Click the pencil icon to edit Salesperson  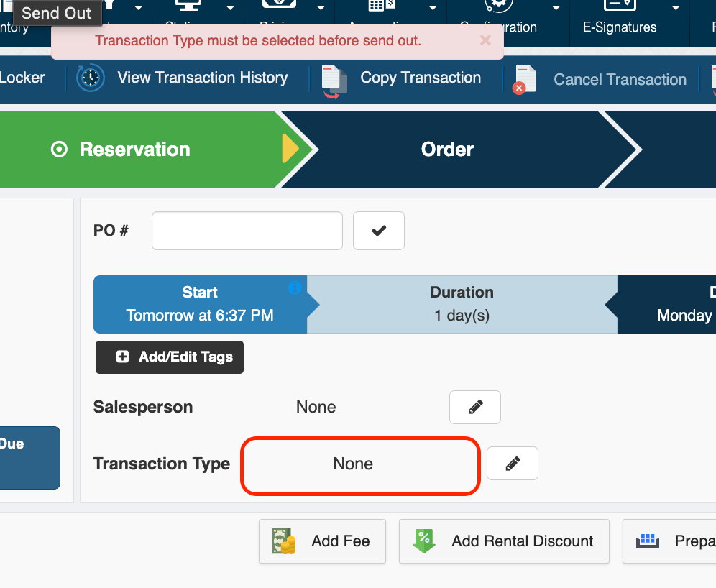coord(474,408)
